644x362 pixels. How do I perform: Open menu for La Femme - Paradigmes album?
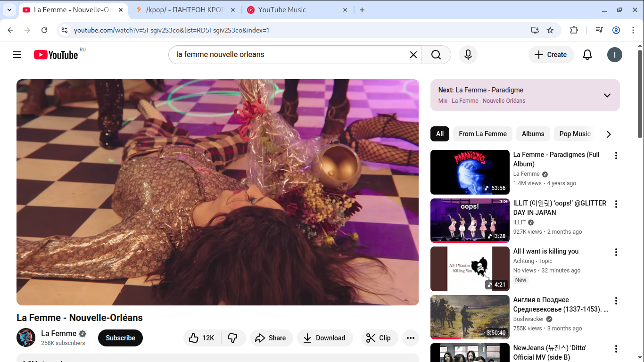coord(616,156)
